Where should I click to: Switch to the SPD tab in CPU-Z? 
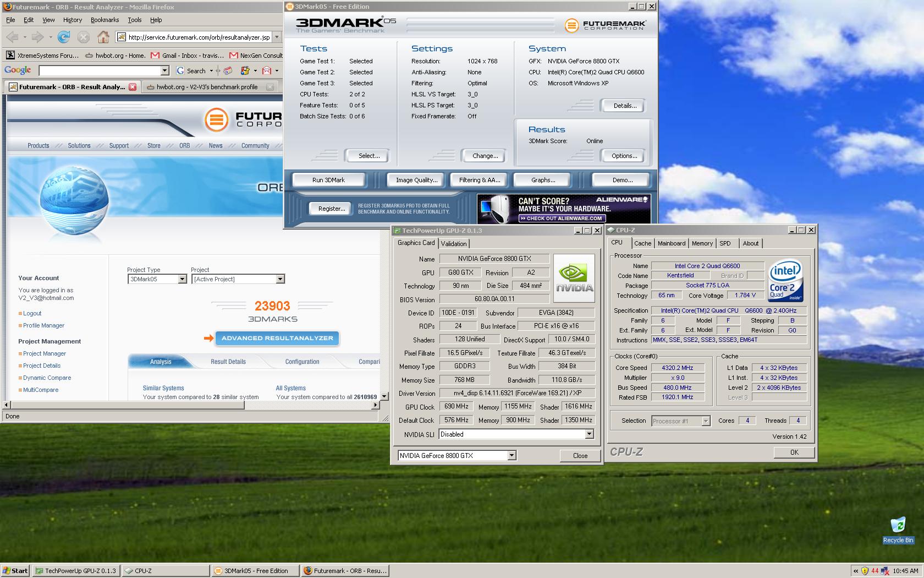tap(725, 243)
